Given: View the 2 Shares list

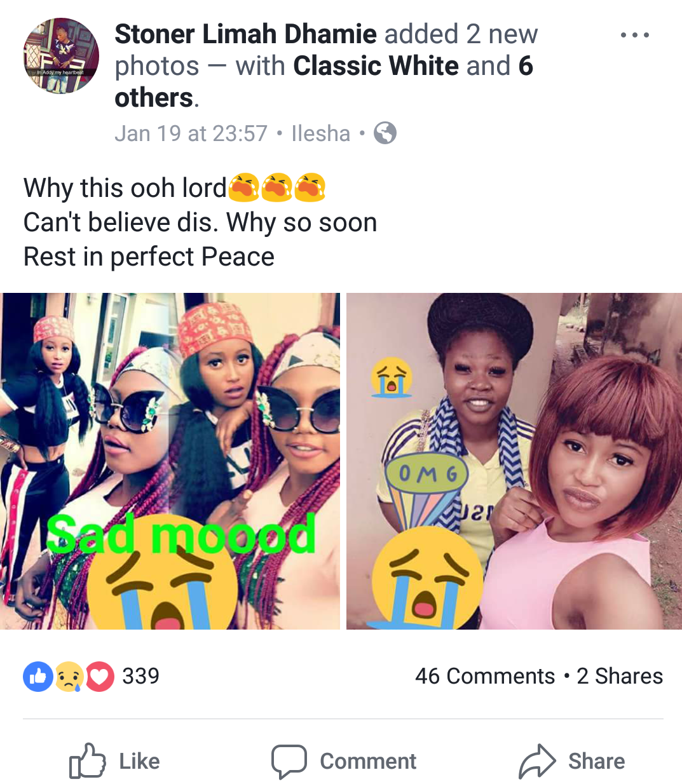Looking at the screenshot, I should pyautogui.click(x=620, y=676).
